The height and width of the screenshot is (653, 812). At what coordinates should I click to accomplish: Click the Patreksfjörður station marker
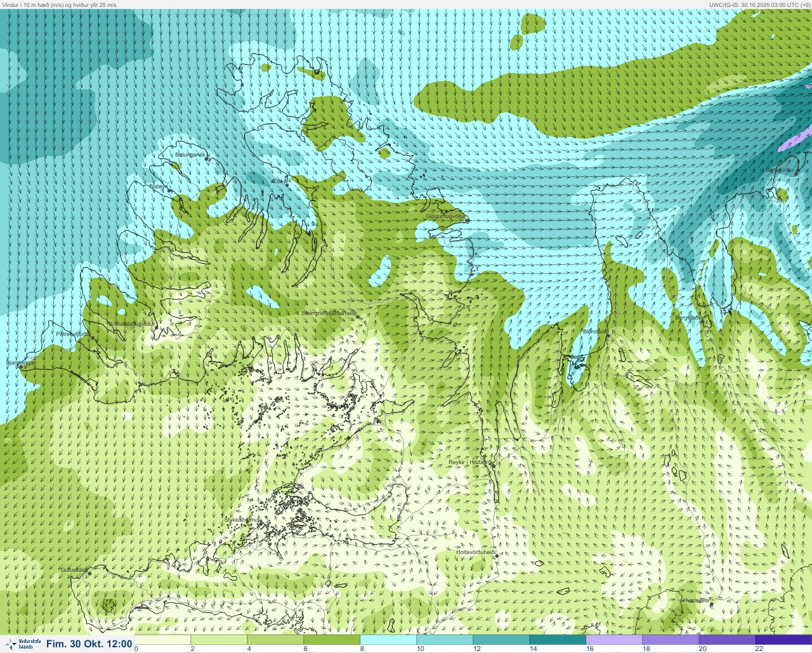point(93,338)
